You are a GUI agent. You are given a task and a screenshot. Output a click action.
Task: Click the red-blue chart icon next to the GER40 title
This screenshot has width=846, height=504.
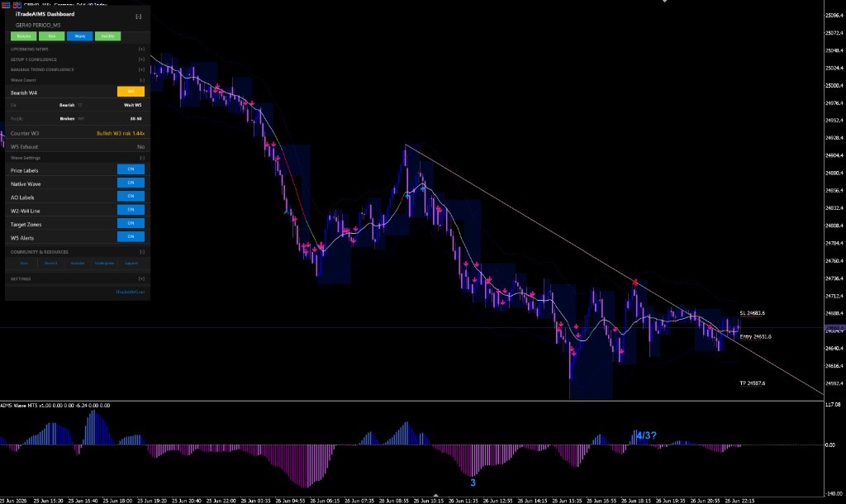tap(17, 5)
